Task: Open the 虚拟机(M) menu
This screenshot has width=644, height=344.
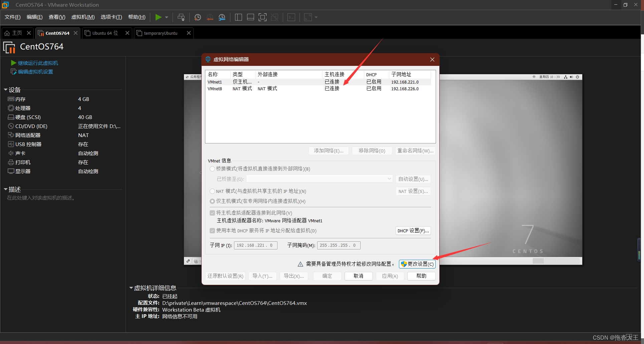Action: (x=83, y=17)
